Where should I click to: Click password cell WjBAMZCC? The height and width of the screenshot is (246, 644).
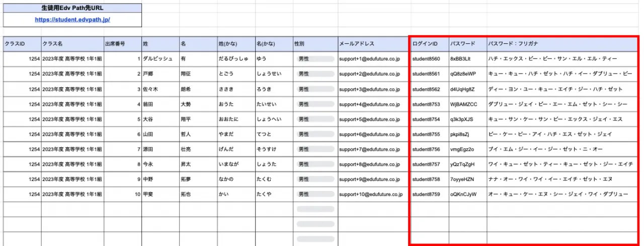pos(468,104)
